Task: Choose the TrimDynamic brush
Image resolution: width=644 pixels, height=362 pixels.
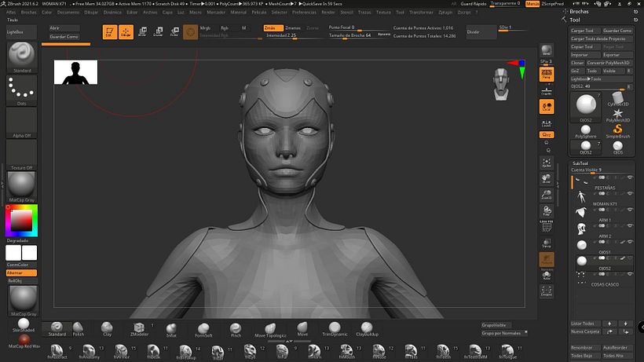Action: tap(335, 328)
